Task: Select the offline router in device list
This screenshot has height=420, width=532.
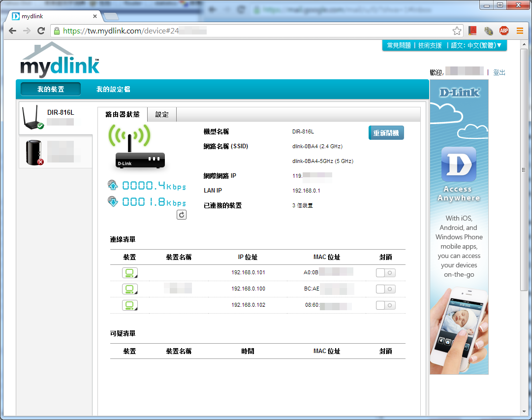Action: [x=56, y=152]
